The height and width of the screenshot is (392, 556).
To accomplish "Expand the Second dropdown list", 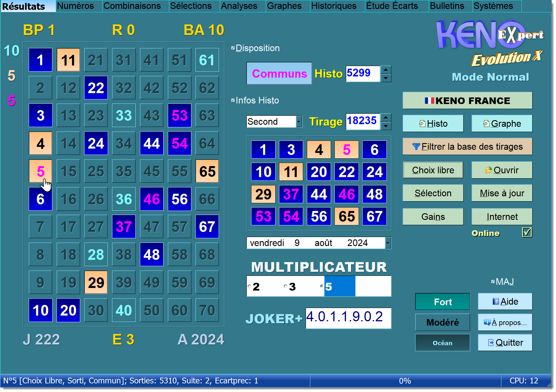I will [299, 122].
